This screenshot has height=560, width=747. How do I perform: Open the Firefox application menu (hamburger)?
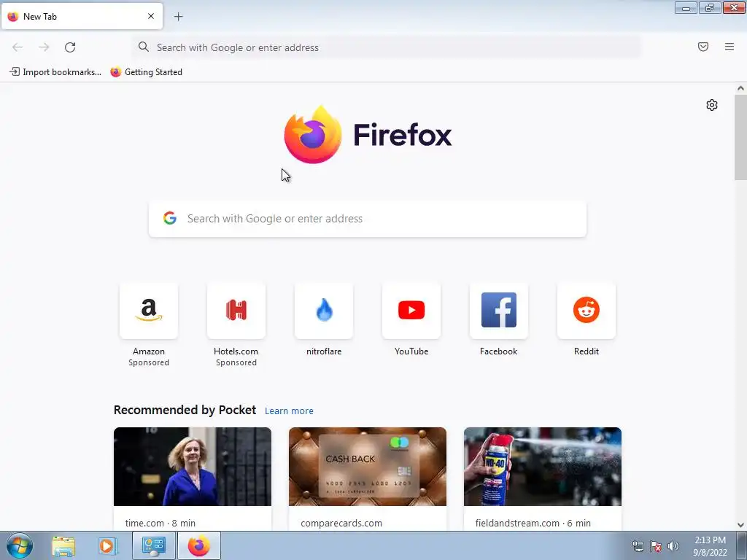pyautogui.click(x=729, y=47)
